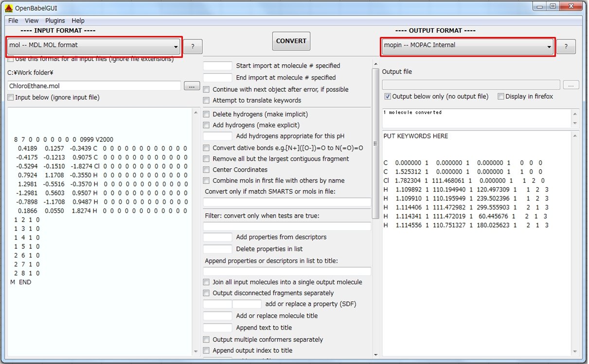
Task: Click the input format help icon
Action: point(193,47)
